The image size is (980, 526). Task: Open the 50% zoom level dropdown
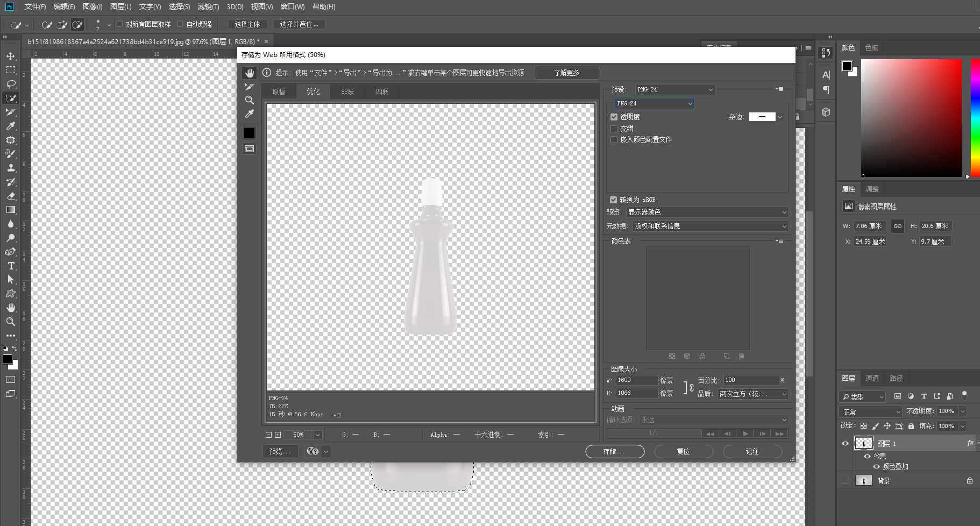pos(303,435)
